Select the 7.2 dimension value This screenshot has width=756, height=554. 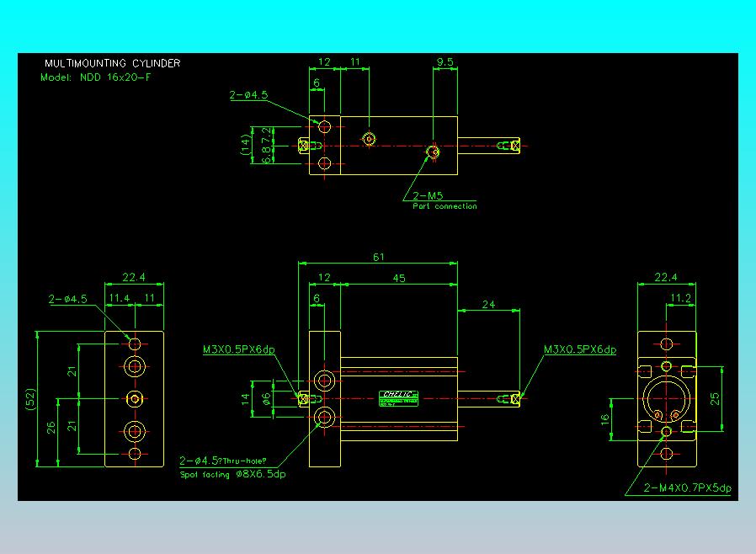[x=266, y=135]
